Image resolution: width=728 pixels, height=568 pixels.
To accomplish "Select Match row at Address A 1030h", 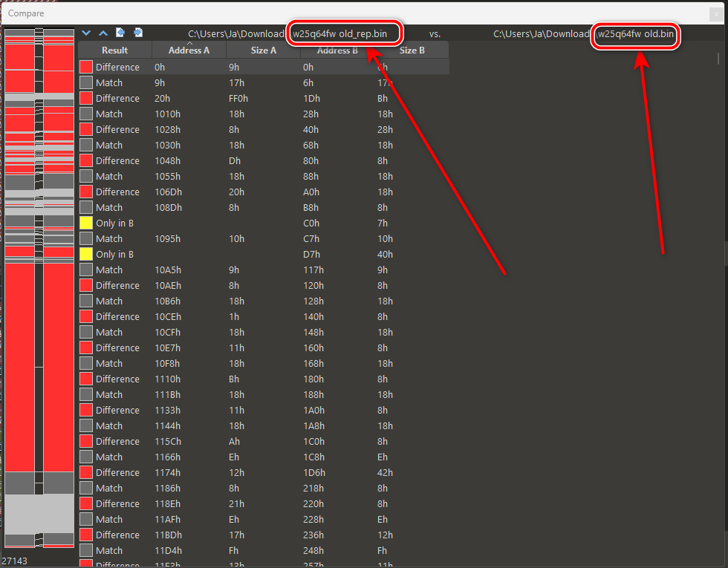I will pyautogui.click(x=264, y=145).
